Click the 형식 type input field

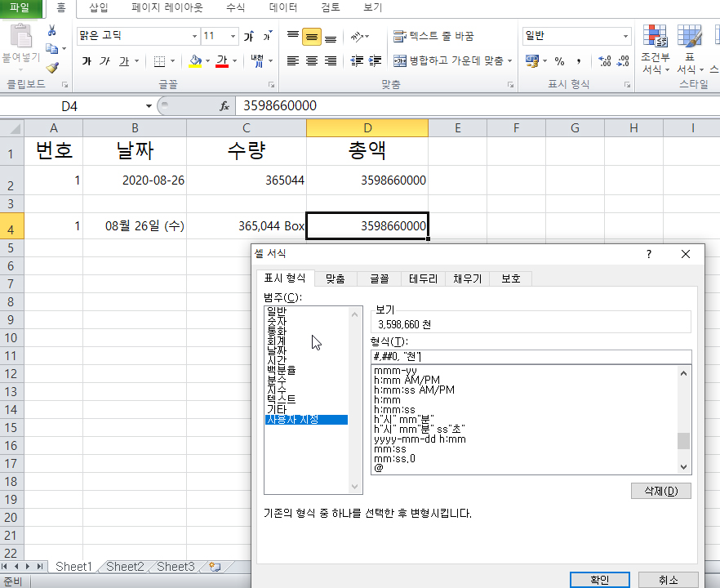(531, 356)
